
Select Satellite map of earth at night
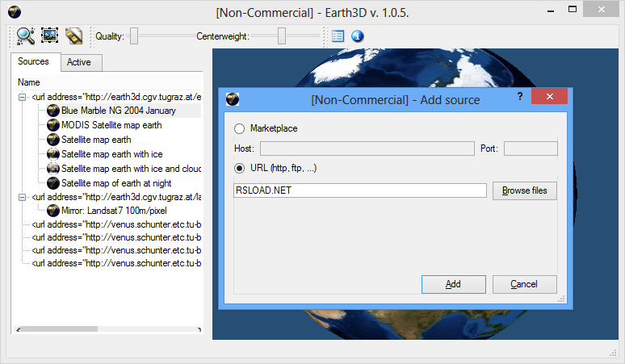click(116, 183)
